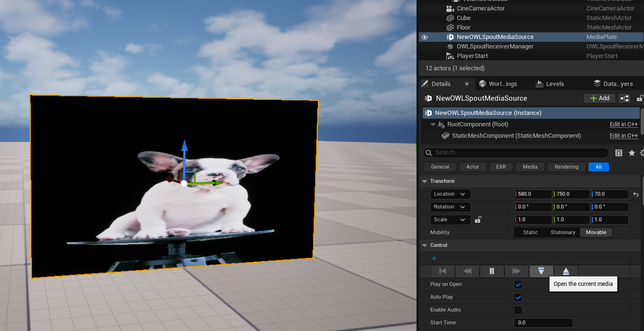
Task: Toggle the scale lock icon
Action: click(479, 220)
